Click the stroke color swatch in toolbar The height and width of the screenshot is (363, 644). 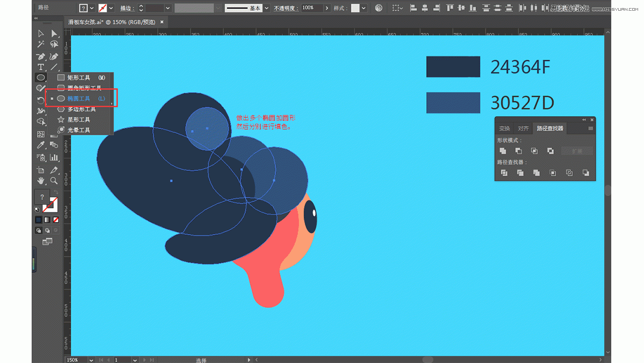[x=50, y=205]
